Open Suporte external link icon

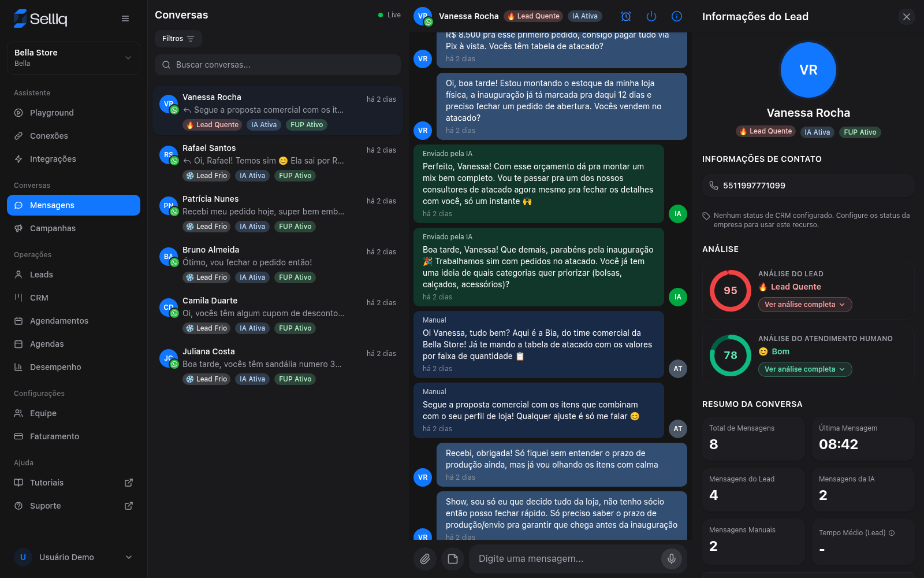129,506
